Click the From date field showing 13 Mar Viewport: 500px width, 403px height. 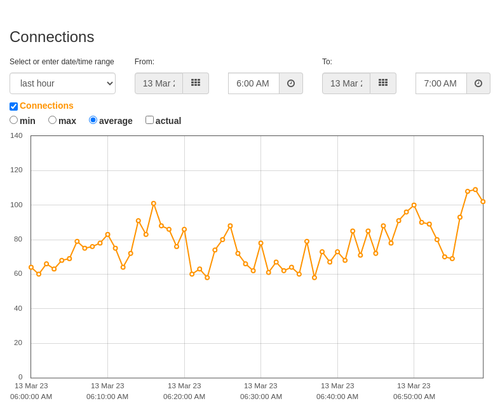[159, 83]
